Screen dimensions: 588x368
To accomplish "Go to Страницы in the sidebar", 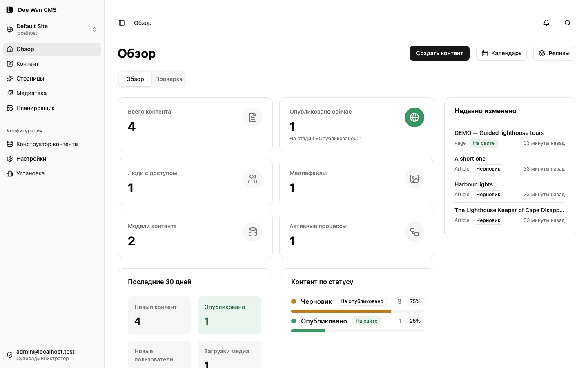I will coord(52,79).
